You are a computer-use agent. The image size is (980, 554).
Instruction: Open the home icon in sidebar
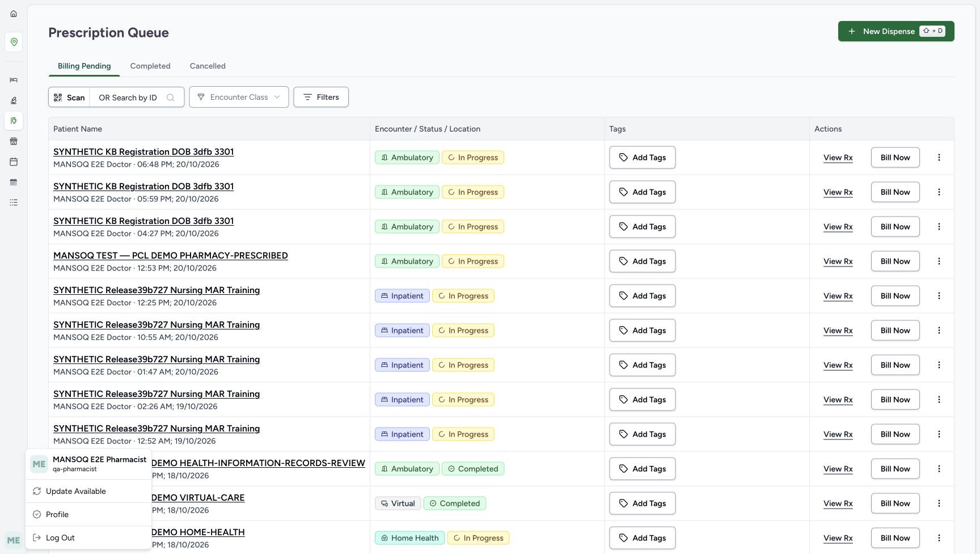point(14,14)
